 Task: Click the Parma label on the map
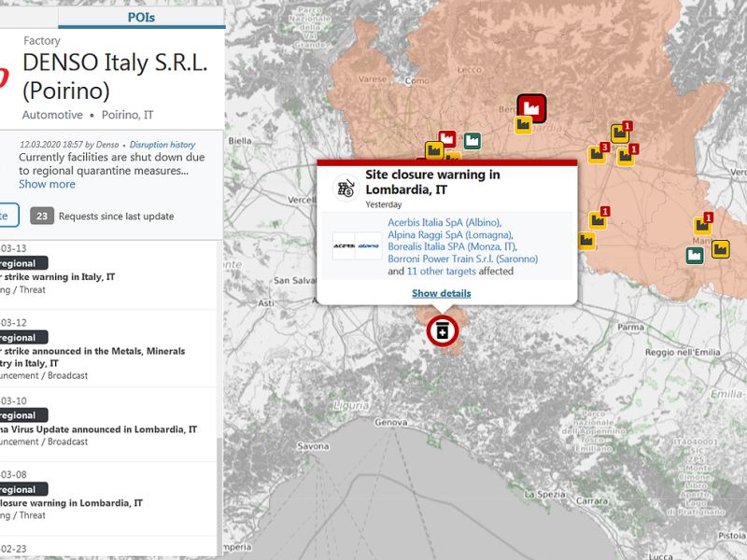(x=630, y=328)
